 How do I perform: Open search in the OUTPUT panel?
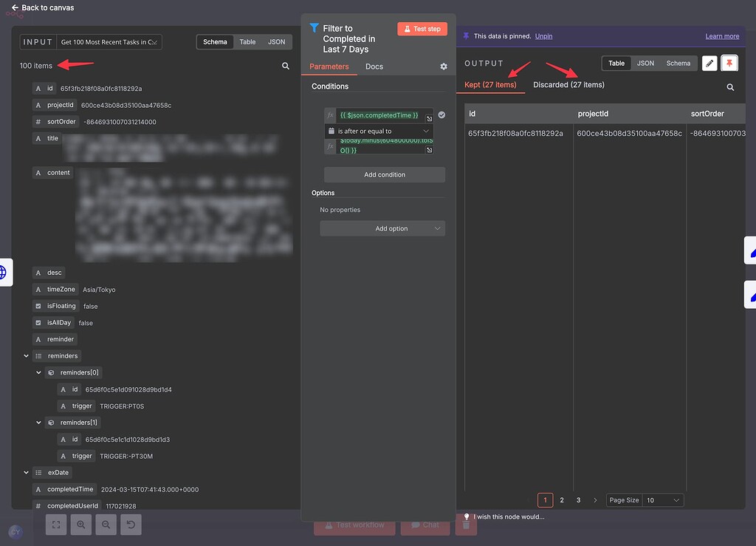(729, 86)
